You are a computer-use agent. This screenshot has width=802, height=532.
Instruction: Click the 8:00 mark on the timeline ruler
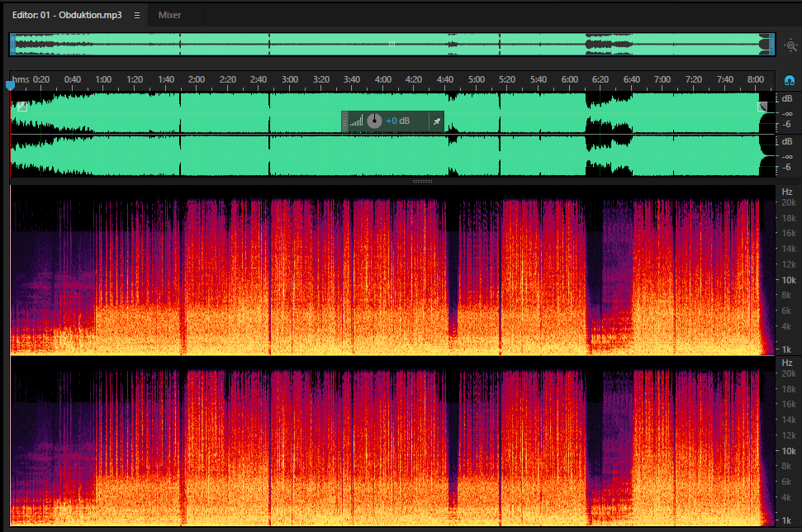point(756,79)
